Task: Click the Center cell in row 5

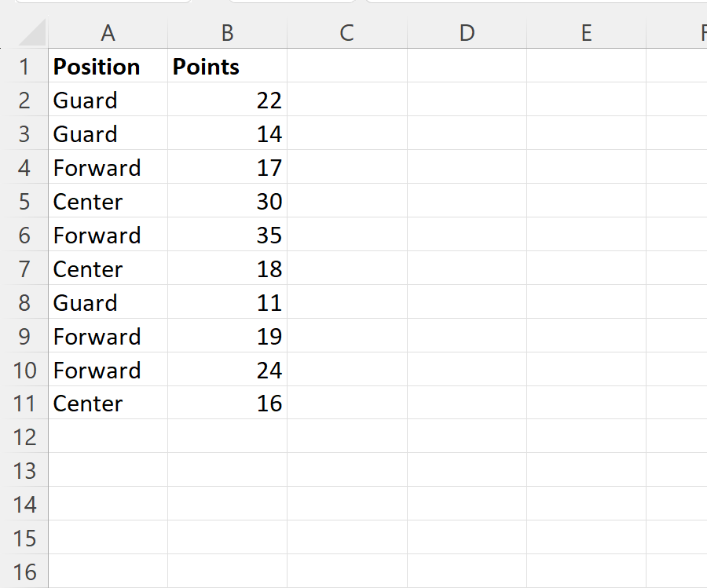Action: tap(108, 201)
